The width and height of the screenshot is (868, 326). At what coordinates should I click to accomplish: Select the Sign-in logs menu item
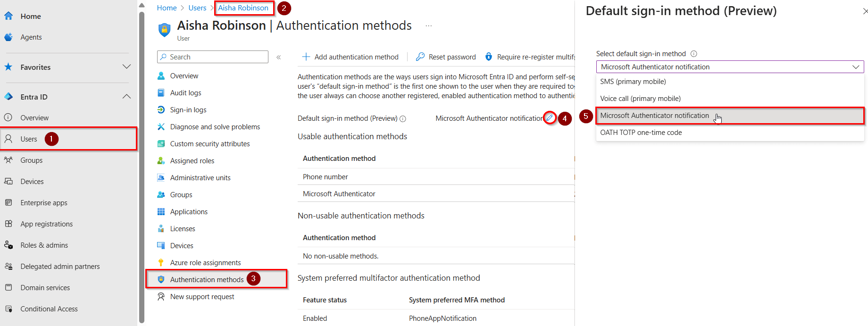(188, 109)
